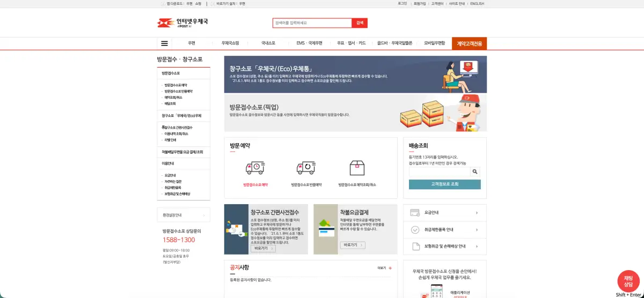
Task: Click the 요금안내 card icon
Action: [x=415, y=213]
